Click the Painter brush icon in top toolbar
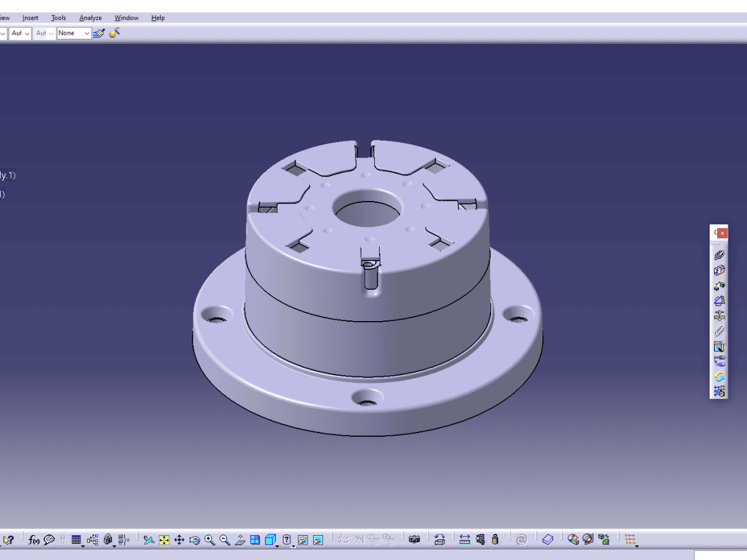This screenshot has width=747, height=560. tap(99, 33)
